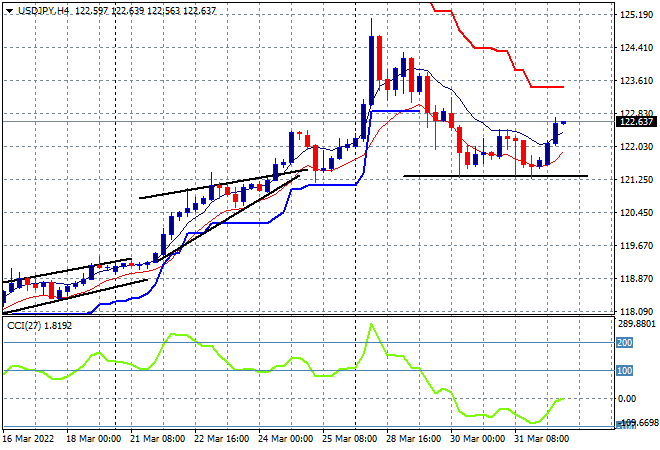Click the 31 Mar 08:00 time label
Image resolution: width=660 pixels, height=450 pixels.
point(541,439)
